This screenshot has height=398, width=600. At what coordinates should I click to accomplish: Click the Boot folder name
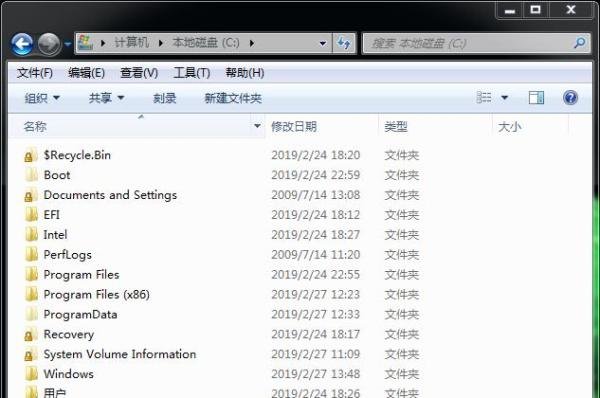(x=57, y=175)
